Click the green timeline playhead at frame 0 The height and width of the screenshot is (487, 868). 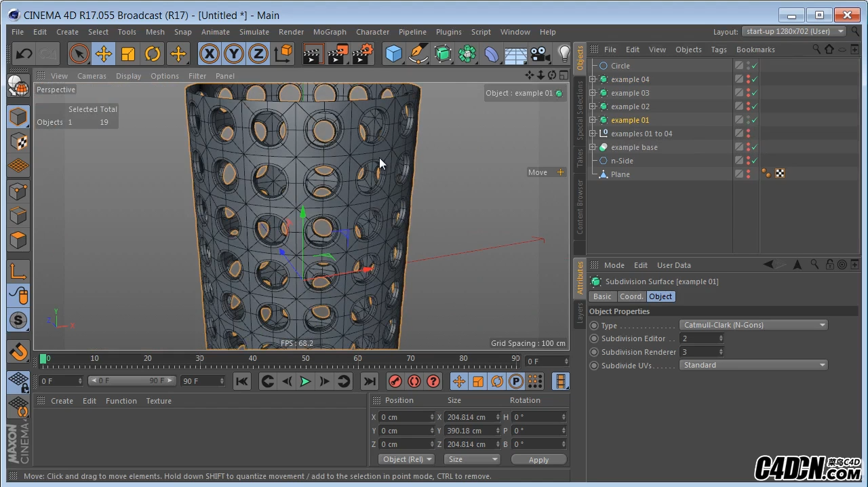click(x=43, y=358)
